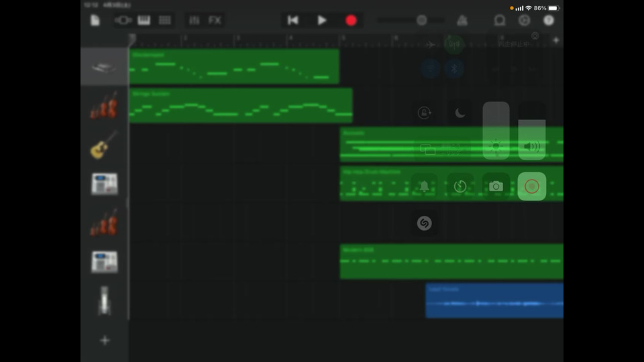Toggle Airplane Mode in Control Center
This screenshot has width=644, height=362.
[x=430, y=44]
